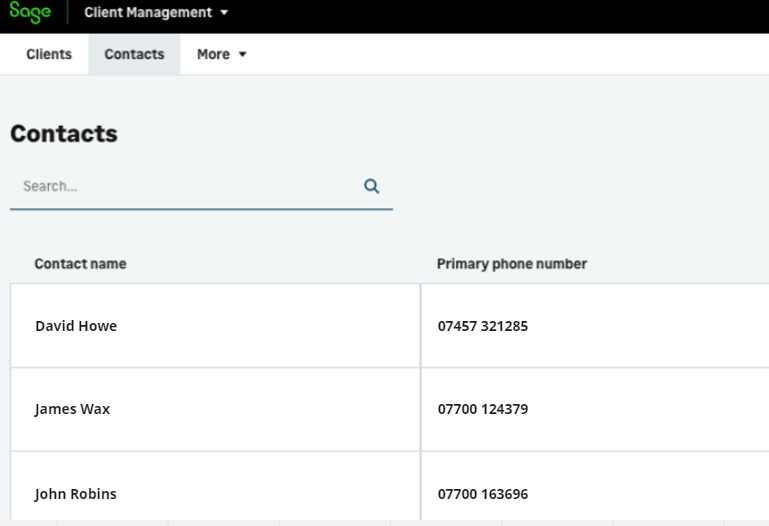Focus the contacts Search field
Viewport: 769px width, 526px height.
click(x=185, y=186)
